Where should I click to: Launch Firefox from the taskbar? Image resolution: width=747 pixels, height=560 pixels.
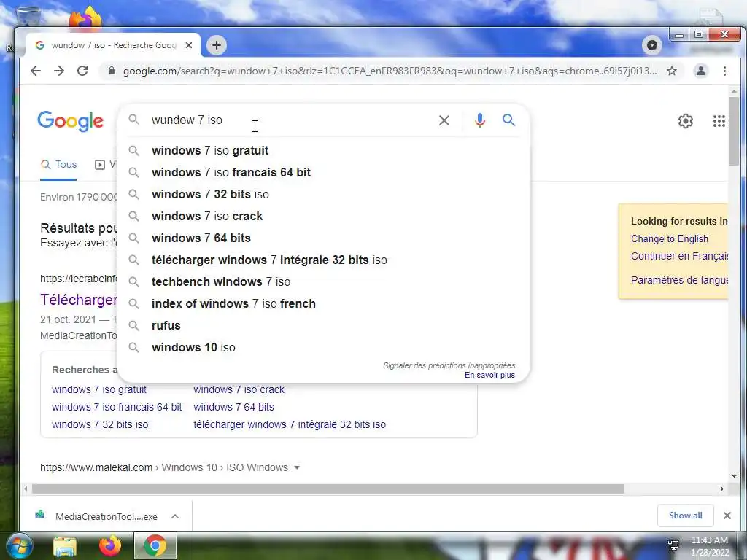click(110, 545)
